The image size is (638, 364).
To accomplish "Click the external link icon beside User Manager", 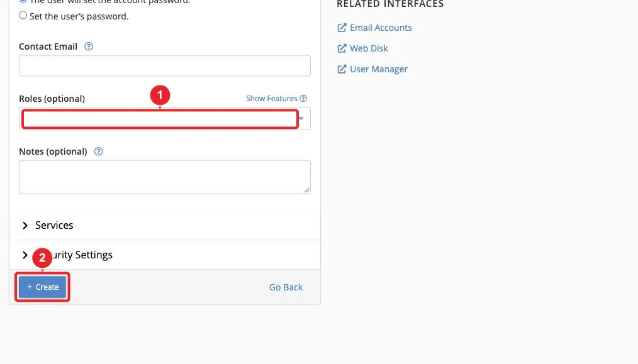I will tap(342, 69).
